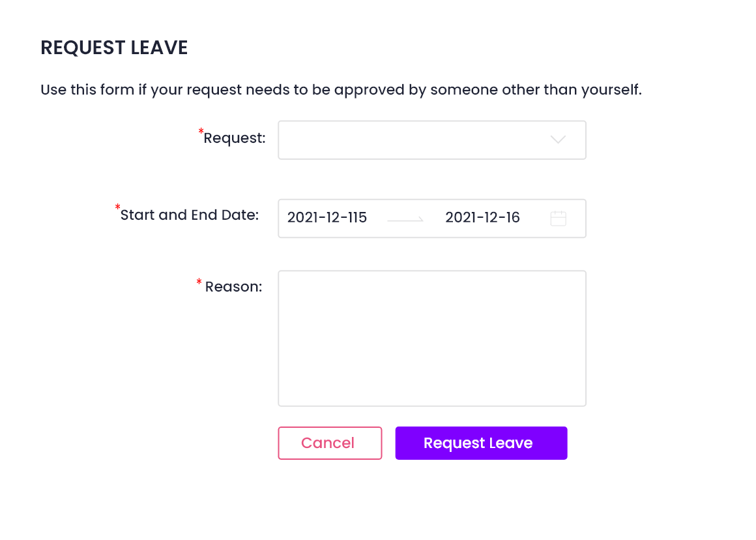Click the REQUEST LEAVE heading

tap(114, 48)
